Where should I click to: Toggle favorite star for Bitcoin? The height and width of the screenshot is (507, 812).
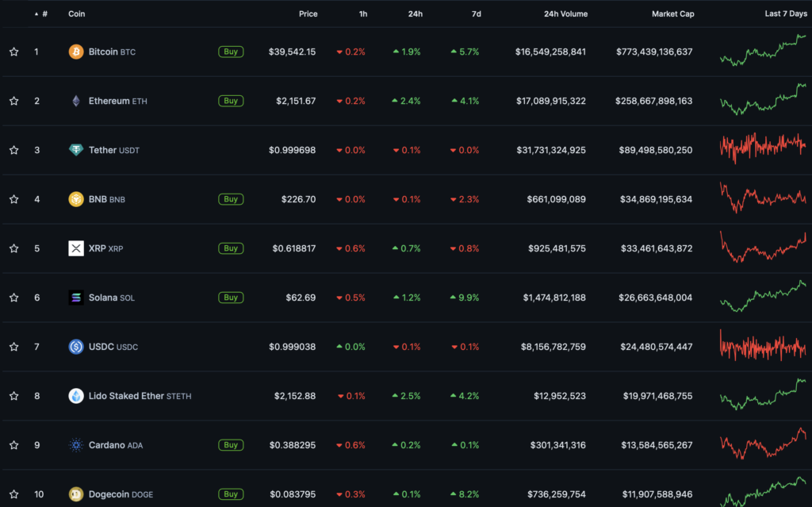tap(13, 52)
